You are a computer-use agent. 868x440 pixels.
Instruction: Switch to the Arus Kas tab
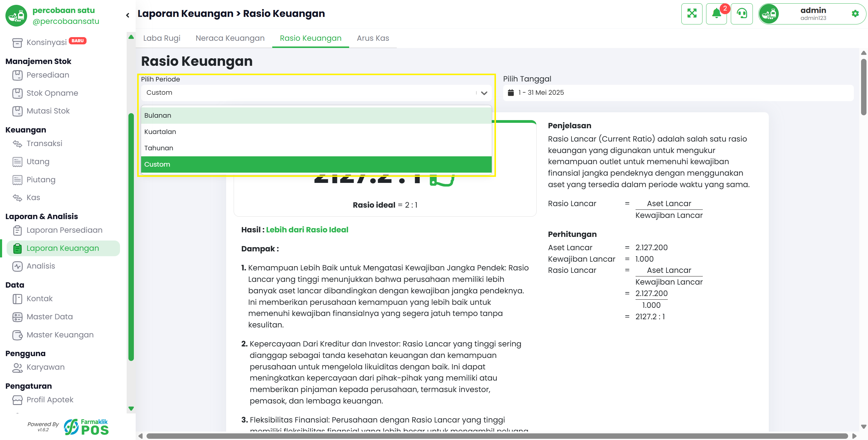[x=373, y=38]
